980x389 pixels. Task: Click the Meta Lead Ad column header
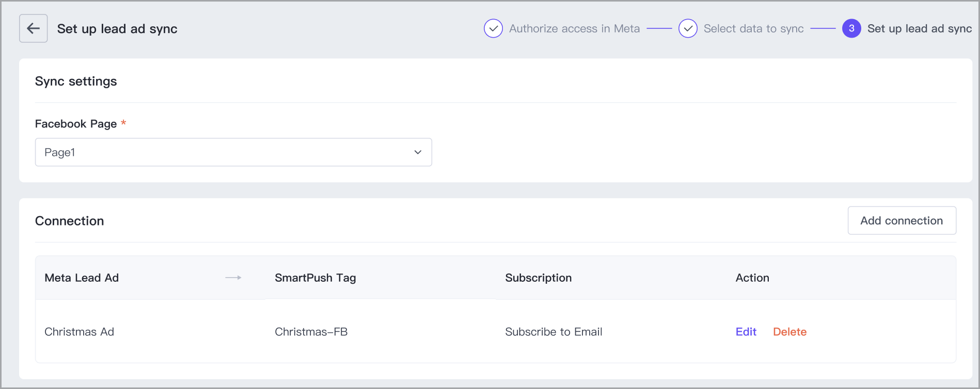click(x=82, y=278)
